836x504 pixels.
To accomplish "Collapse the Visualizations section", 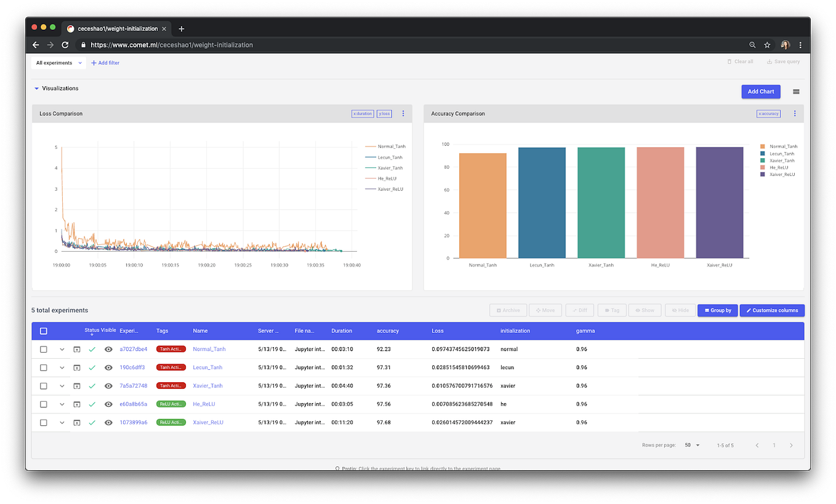I will 37,88.
